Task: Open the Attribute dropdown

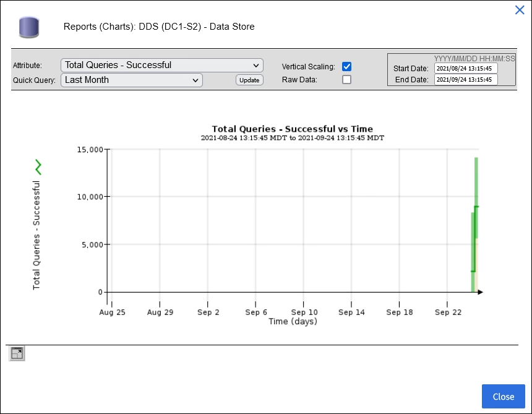Action: (x=162, y=65)
